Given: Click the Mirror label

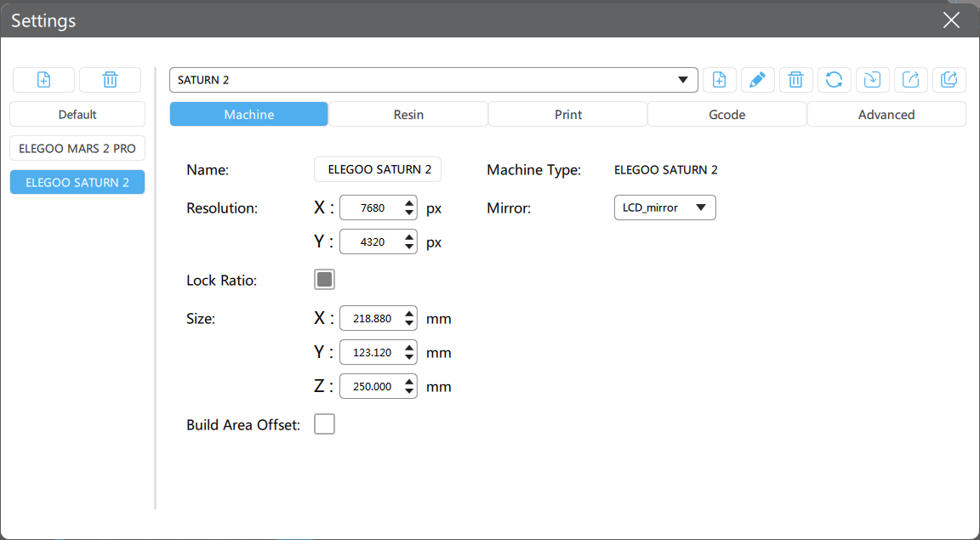Looking at the screenshot, I should (x=509, y=208).
